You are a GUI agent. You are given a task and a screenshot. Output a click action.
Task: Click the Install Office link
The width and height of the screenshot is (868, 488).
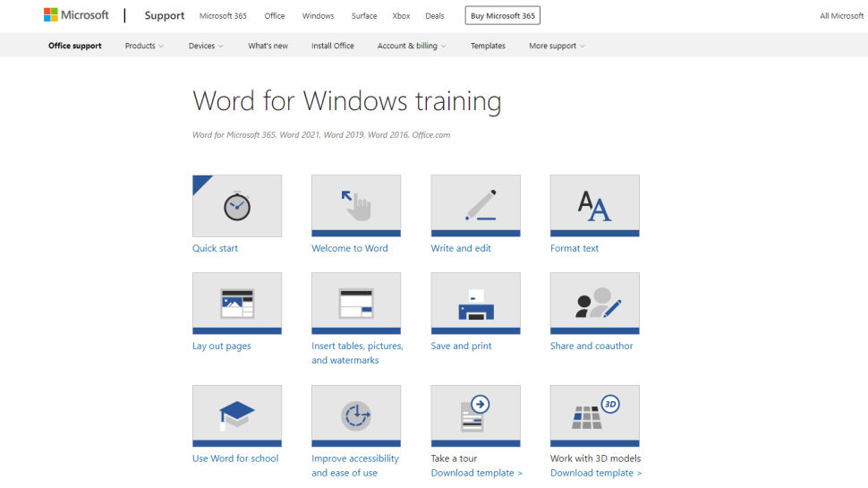(333, 46)
